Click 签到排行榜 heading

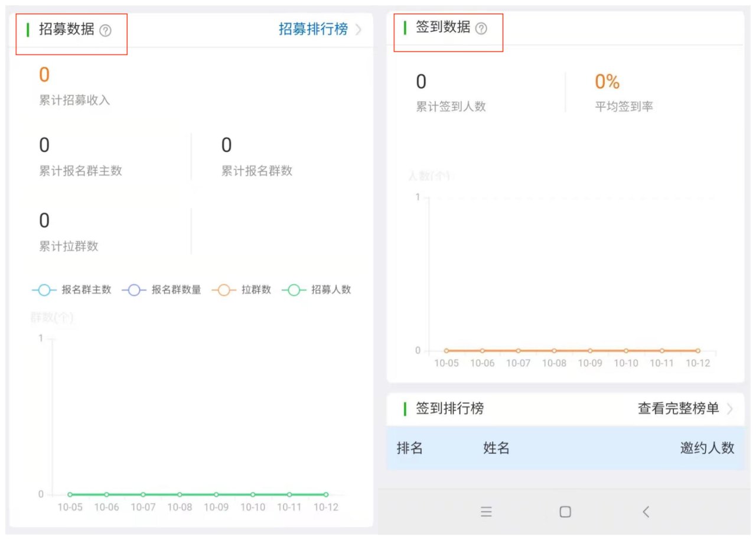pyautogui.click(x=449, y=408)
